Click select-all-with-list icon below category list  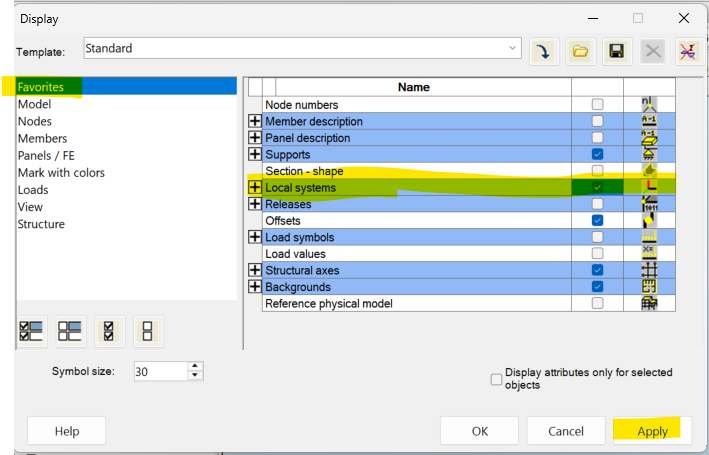32,331
